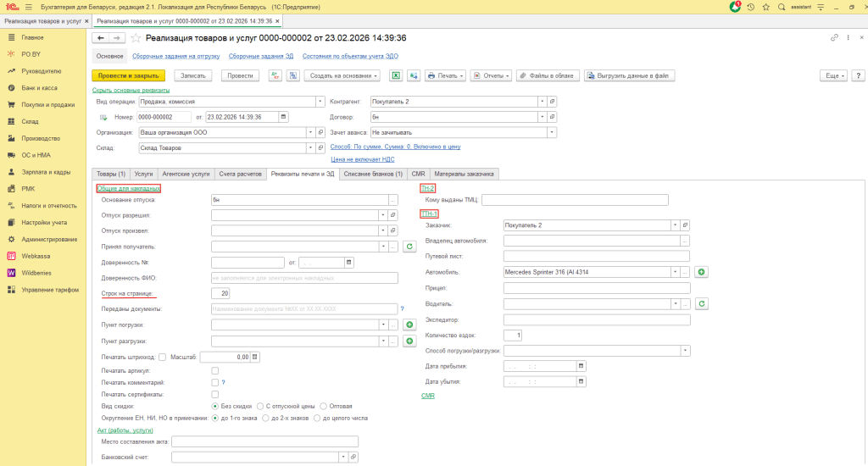Image resolution: width=868 pixels, height=466 pixels.
Task: Click the green Excel export icon
Action: pos(395,75)
